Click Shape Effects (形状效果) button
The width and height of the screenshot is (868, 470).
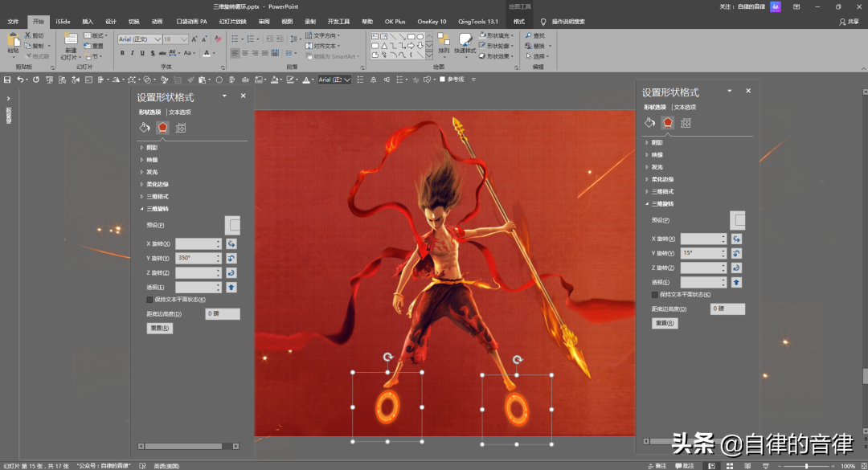(x=497, y=56)
